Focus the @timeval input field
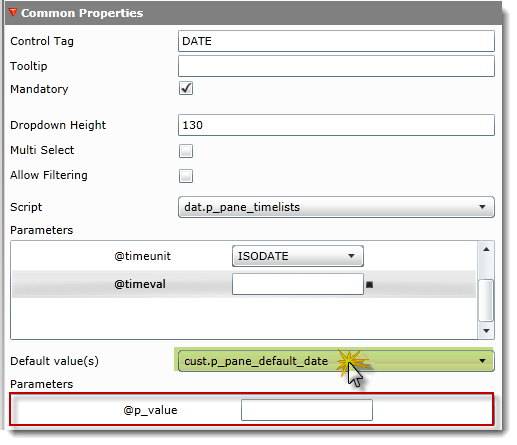The width and height of the screenshot is (517, 445). 297,284
